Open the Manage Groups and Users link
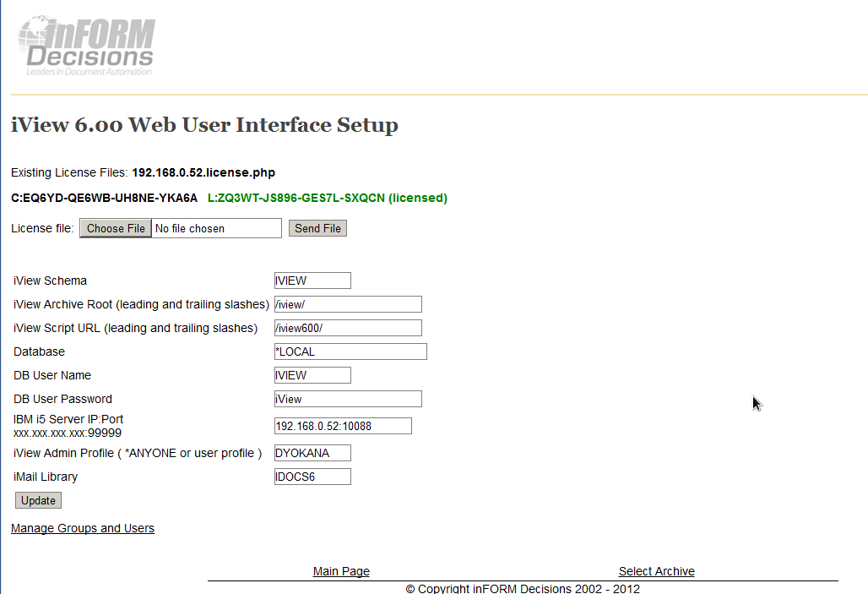868x594 pixels. coord(83,528)
